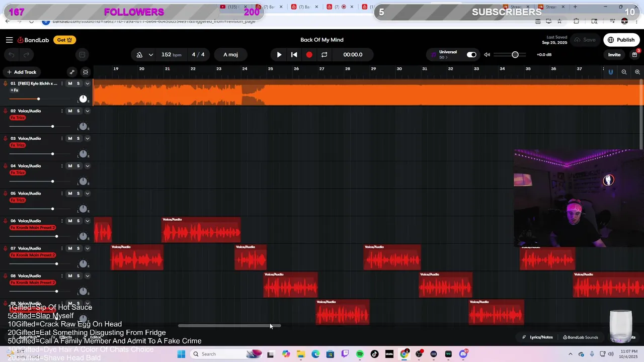Image resolution: width=644 pixels, height=362 pixels.
Task: Toggle the magnet snap-to-grid icon
Action: tap(611, 72)
